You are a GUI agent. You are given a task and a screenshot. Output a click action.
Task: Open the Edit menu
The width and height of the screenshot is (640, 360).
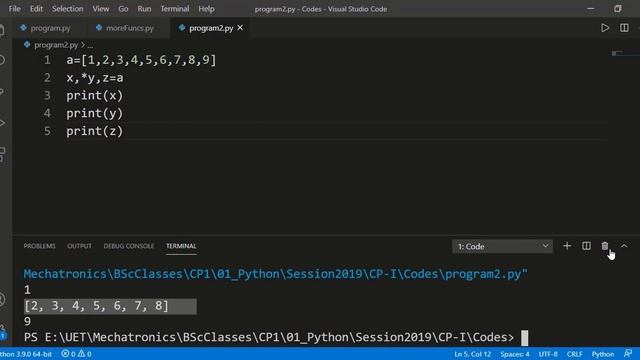(x=36, y=9)
